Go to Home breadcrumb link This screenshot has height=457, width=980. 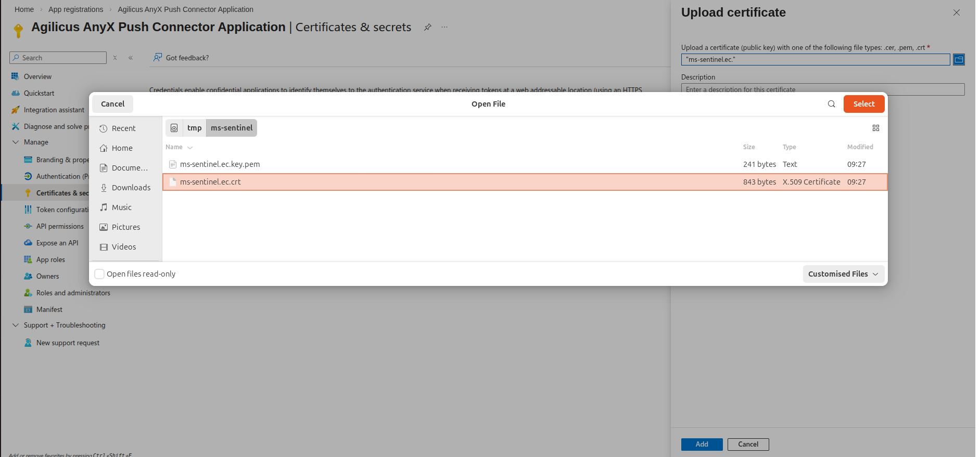[24, 9]
